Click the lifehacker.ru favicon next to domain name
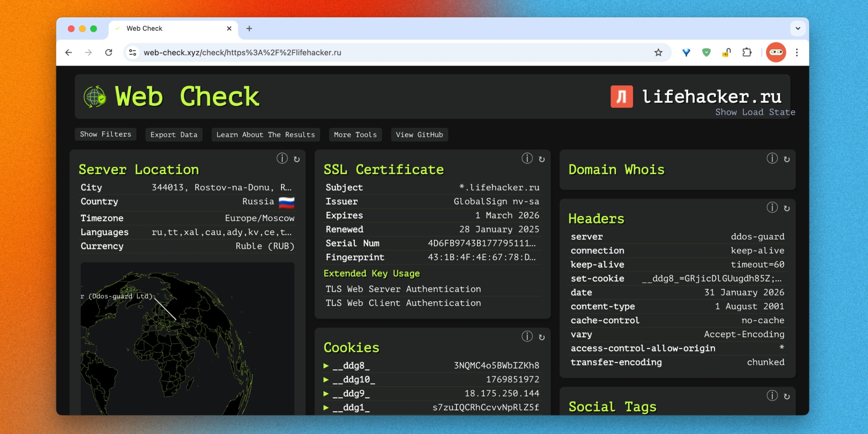The image size is (868, 434). point(622,97)
